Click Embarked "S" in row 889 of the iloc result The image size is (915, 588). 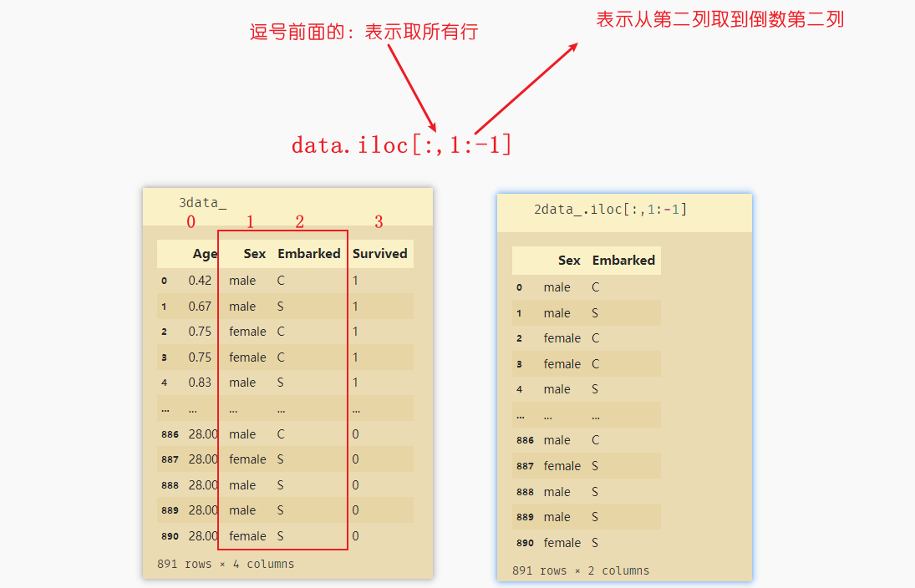[x=595, y=517]
